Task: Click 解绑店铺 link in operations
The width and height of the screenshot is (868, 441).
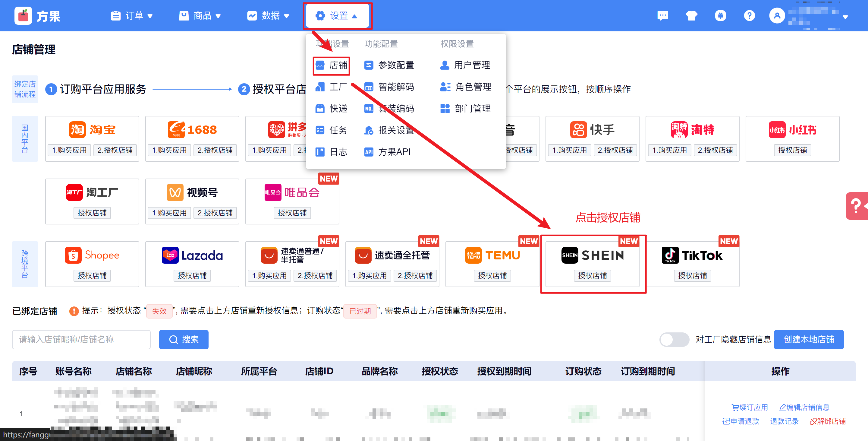Action: [828, 421]
